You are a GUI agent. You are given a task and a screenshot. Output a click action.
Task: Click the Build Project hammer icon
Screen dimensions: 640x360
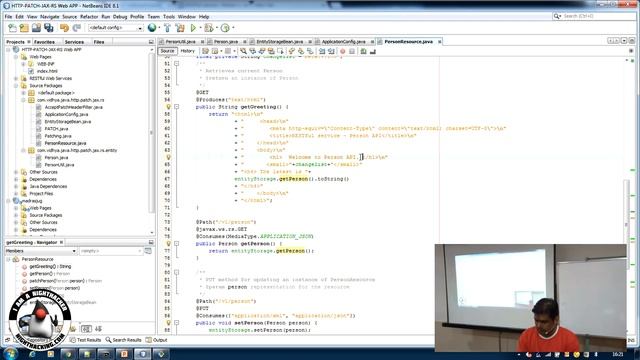[167, 28]
